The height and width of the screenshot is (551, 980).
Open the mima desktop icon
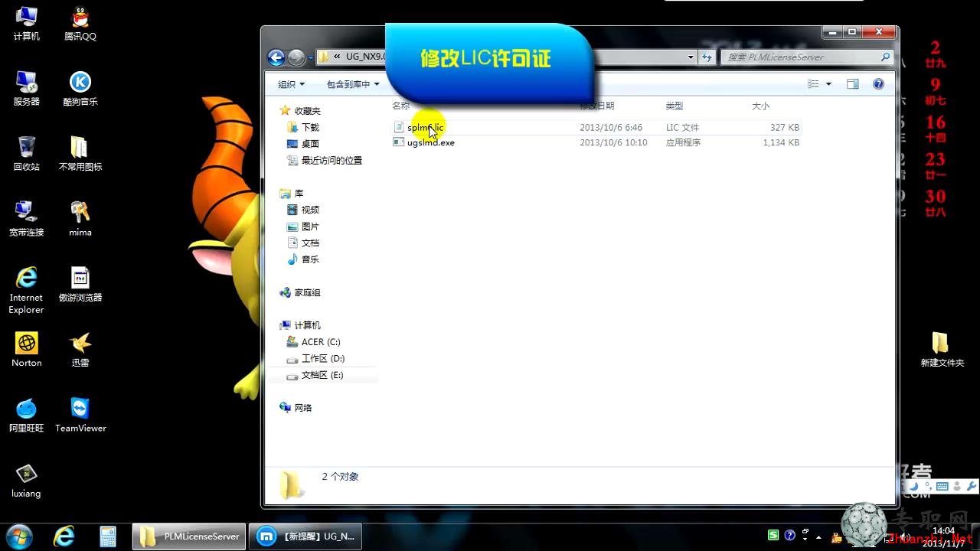point(80,219)
